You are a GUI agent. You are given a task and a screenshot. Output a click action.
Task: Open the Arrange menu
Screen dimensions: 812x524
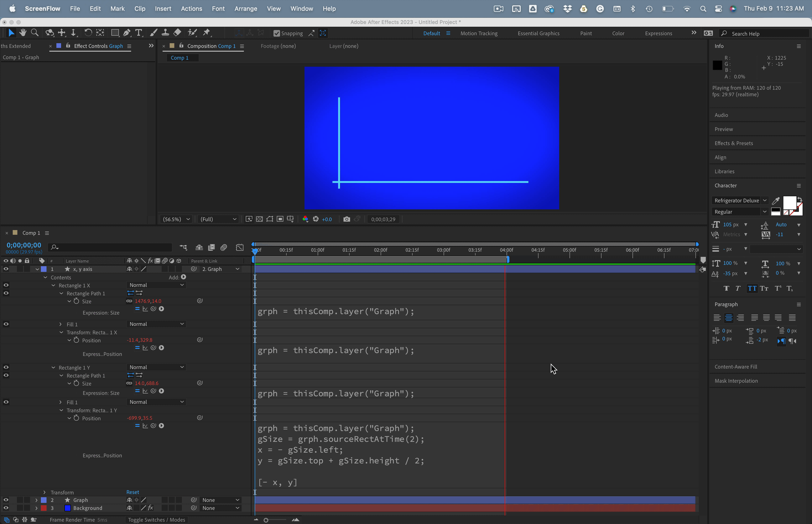coord(246,9)
